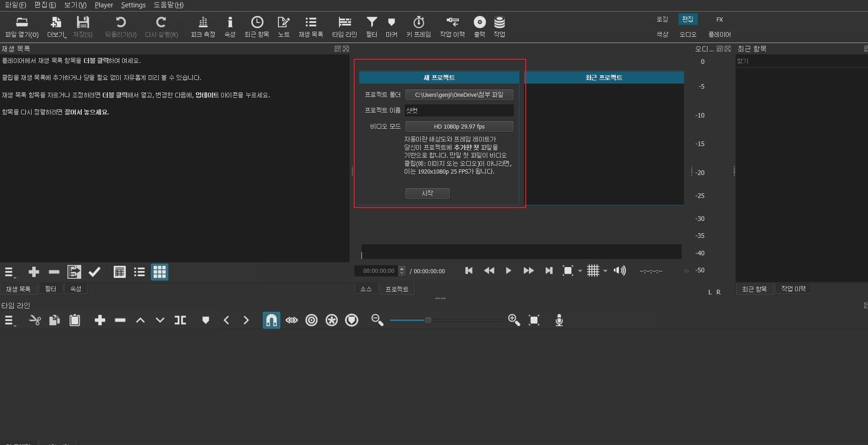
Task: Toggle ripple trim and drop icon
Action: pyautogui.click(x=312, y=321)
